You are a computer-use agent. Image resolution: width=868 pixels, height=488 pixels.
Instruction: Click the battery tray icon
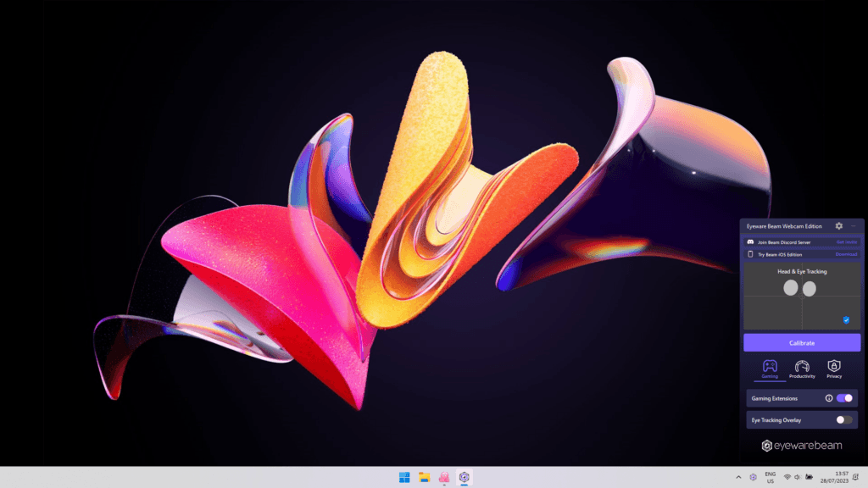[809, 477]
